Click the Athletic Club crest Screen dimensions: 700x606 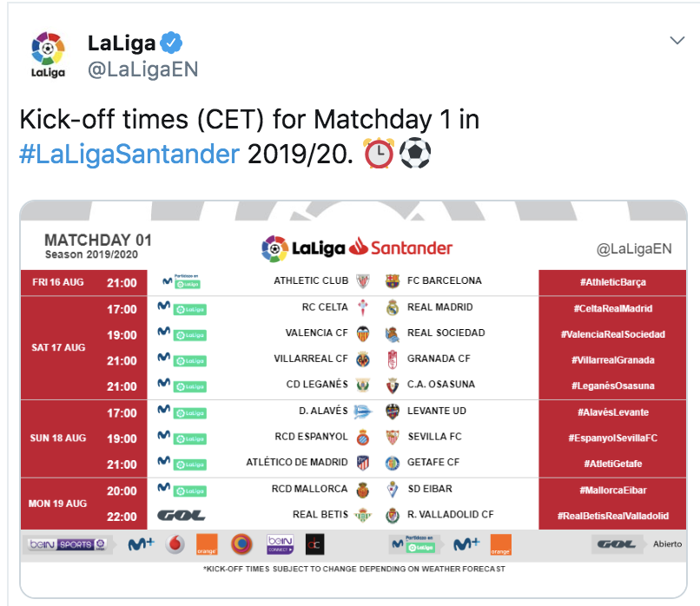[x=363, y=281]
